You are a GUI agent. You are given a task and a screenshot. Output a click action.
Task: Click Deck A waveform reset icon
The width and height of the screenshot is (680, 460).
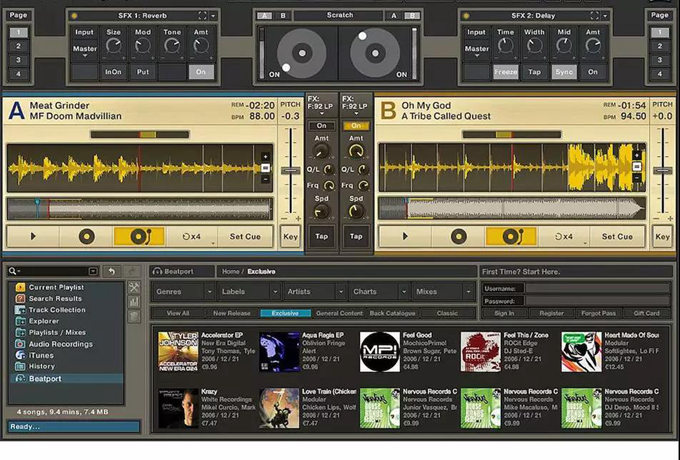pyautogui.click(x=265, y=168)
